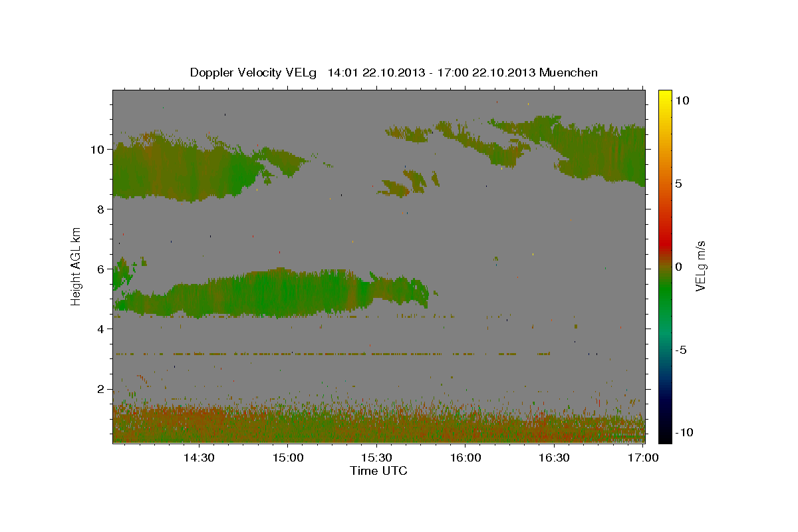Click the 'Height AGL km' axis label

click(x=76, y=266)
